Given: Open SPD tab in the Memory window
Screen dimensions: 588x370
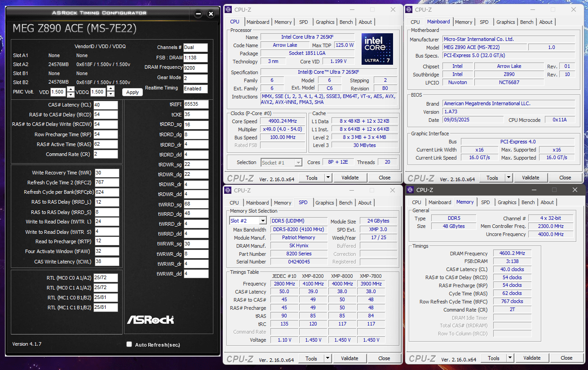Looking at the screenshot, I should [x=485, y=202].
